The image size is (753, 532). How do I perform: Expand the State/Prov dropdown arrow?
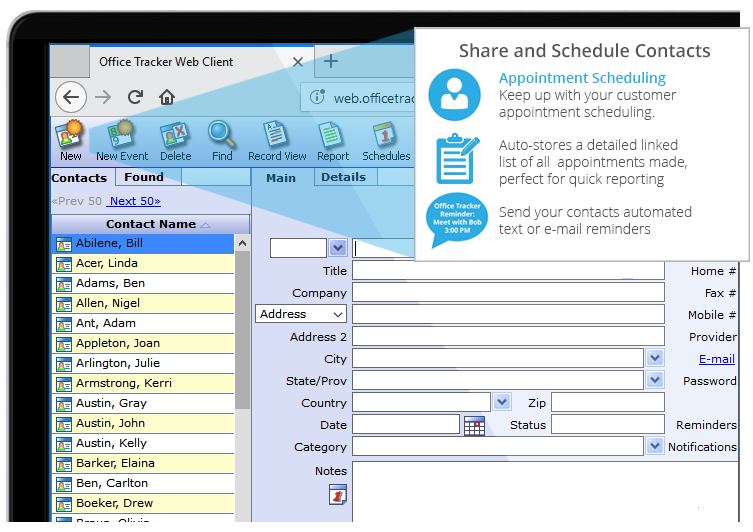[655, 380]
